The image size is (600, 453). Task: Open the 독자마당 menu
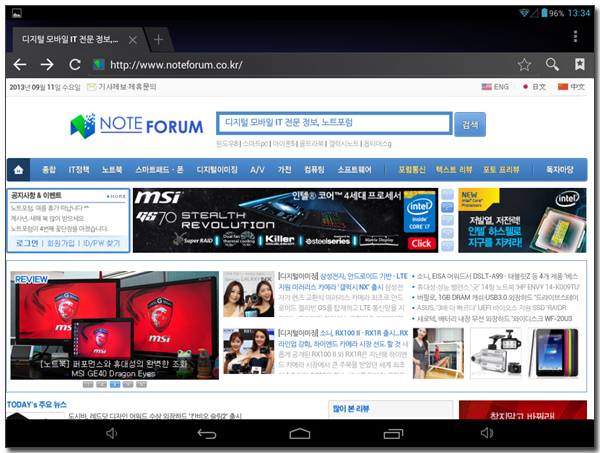tap(559, 169)
